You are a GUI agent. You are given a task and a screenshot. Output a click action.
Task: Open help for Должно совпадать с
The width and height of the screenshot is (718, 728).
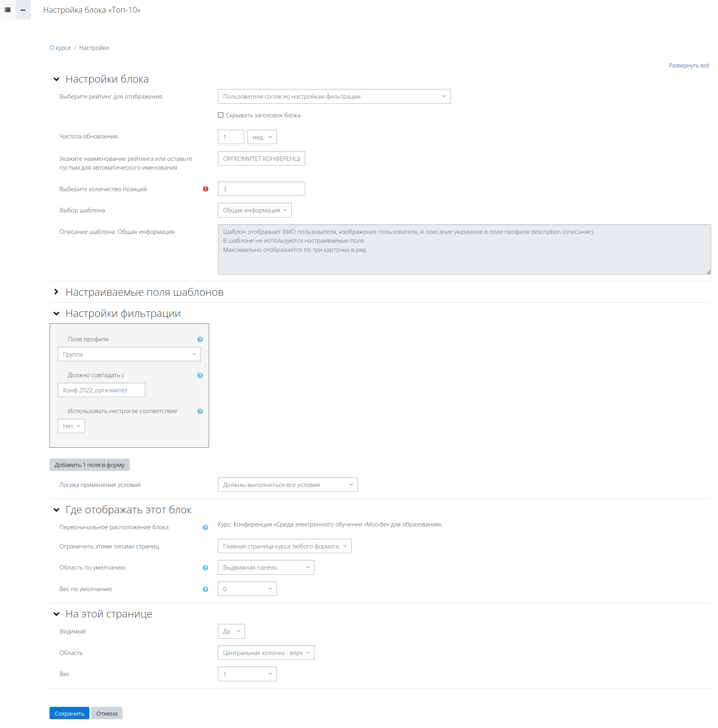tap(200, 375)
